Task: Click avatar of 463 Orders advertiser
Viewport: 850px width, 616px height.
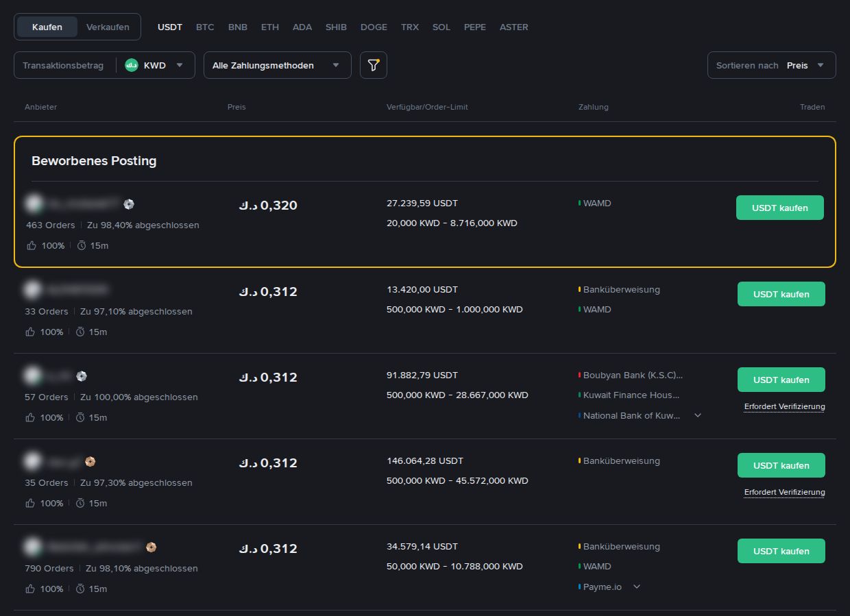Action: coord(33,204)
